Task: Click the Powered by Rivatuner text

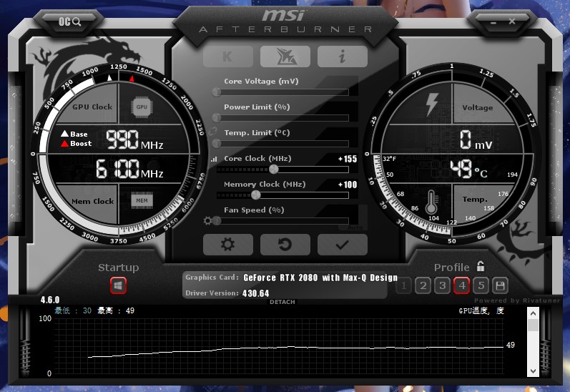Action: point(517,300)
